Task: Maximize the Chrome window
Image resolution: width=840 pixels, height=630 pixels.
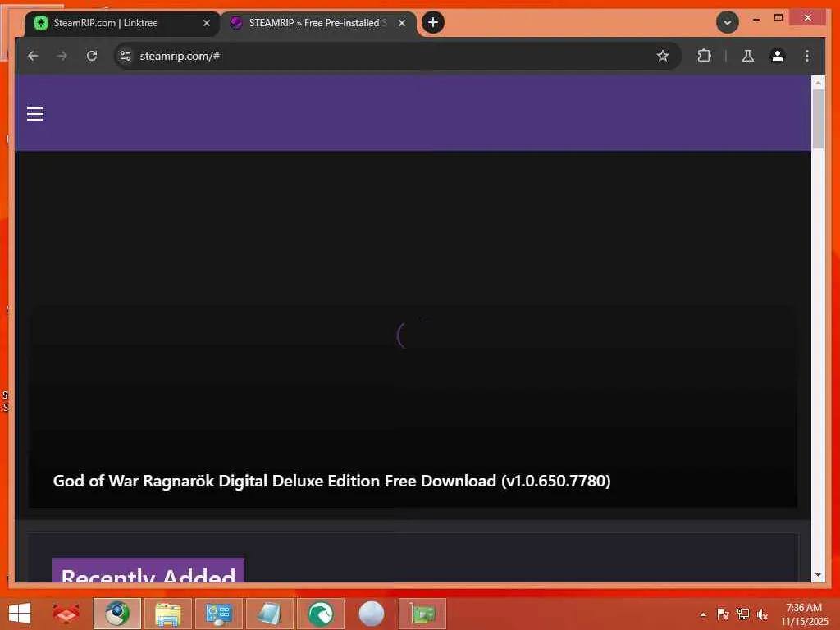Action: click(x=778, y=18)
